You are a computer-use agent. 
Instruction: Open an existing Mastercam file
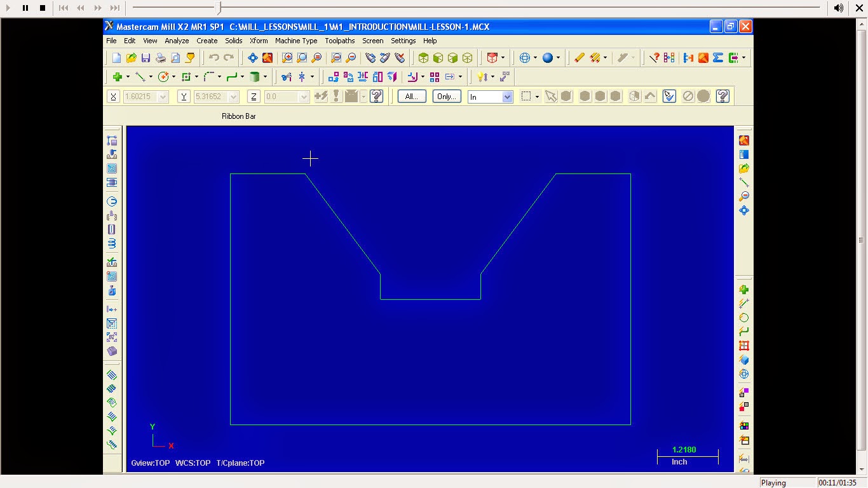[x=132, y=57]
